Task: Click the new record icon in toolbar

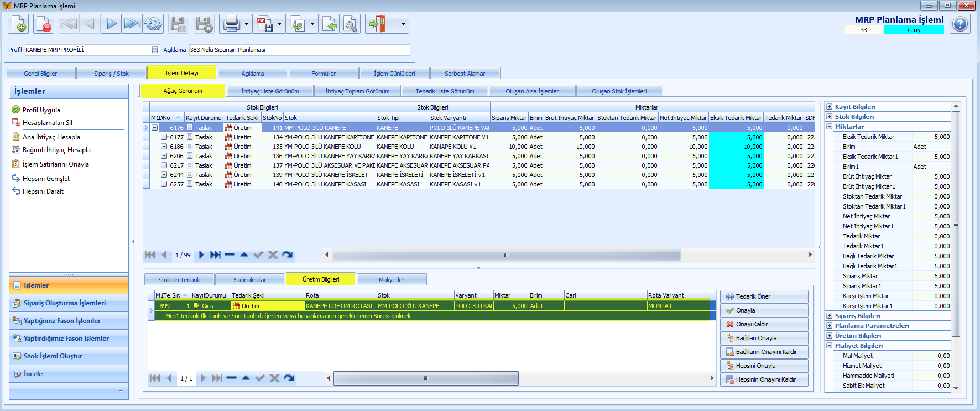Action: click(x=18, y=24)
